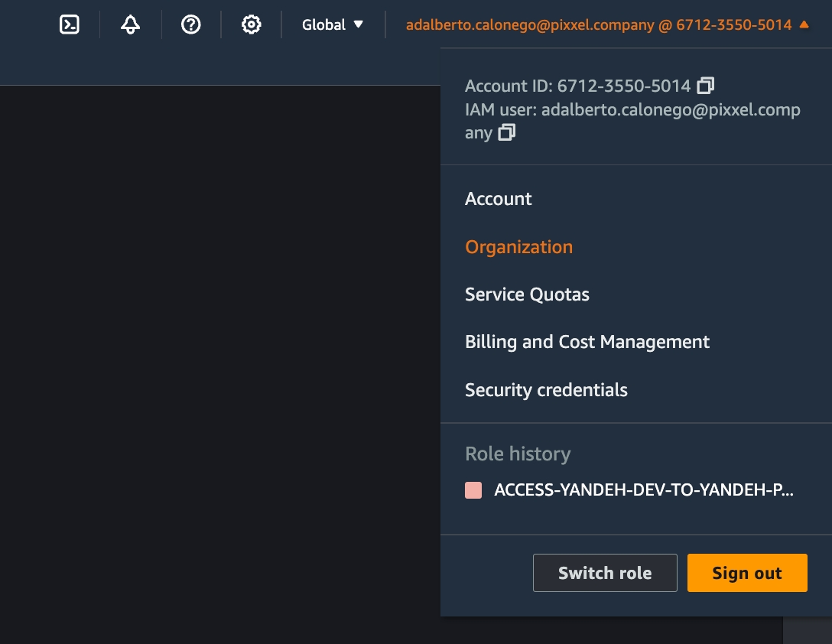The image size is (832, 644).
Task: Open the Account menu item
Action: tap(499, 199)
